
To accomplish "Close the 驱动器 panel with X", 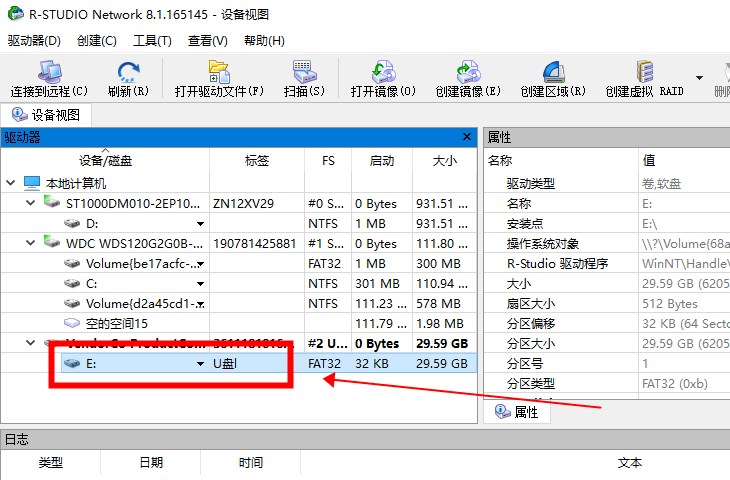I will [x=466, y=137].
